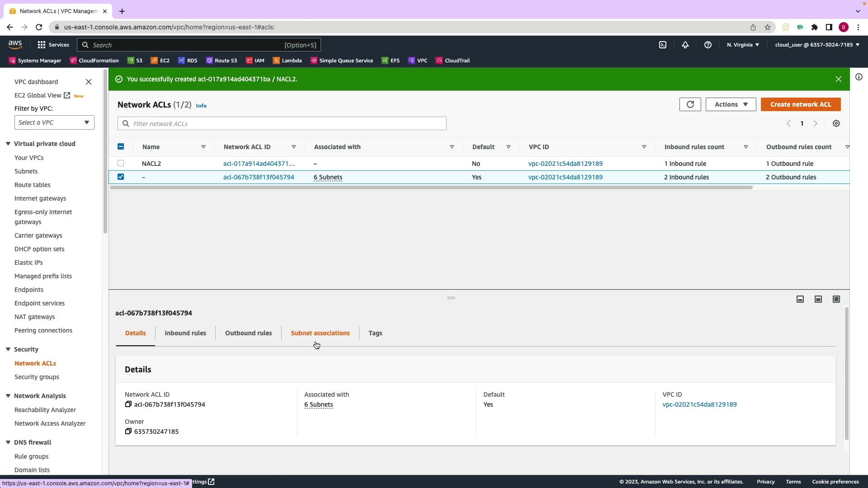Open the Actions dropdown
868x488 pixels.
730,104
